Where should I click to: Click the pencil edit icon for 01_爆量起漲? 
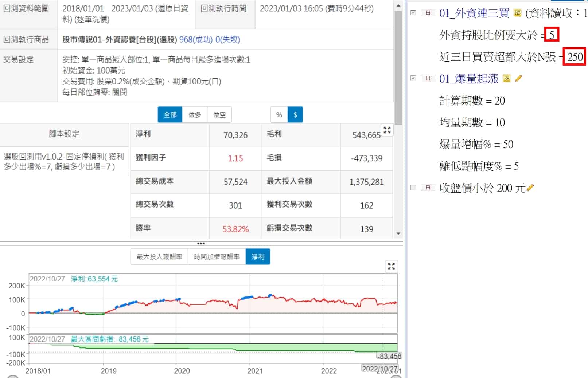point(518,79)
